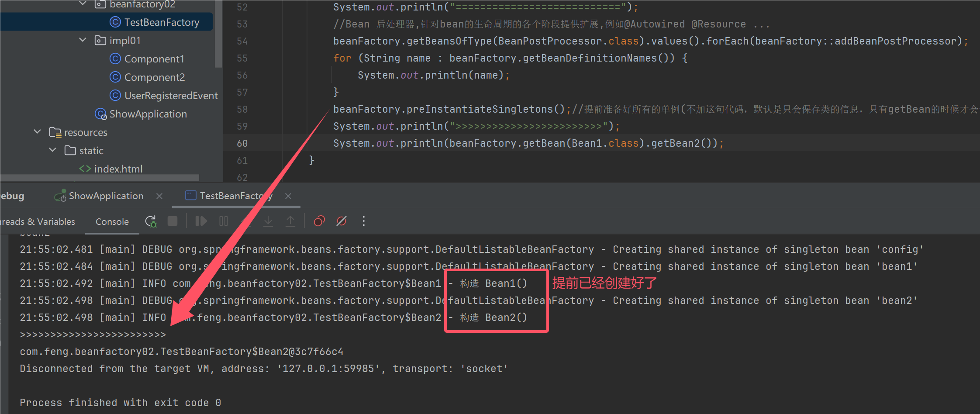Click the Component2 class icon
This screenshot has height=414, width=980.
(115, 77)
